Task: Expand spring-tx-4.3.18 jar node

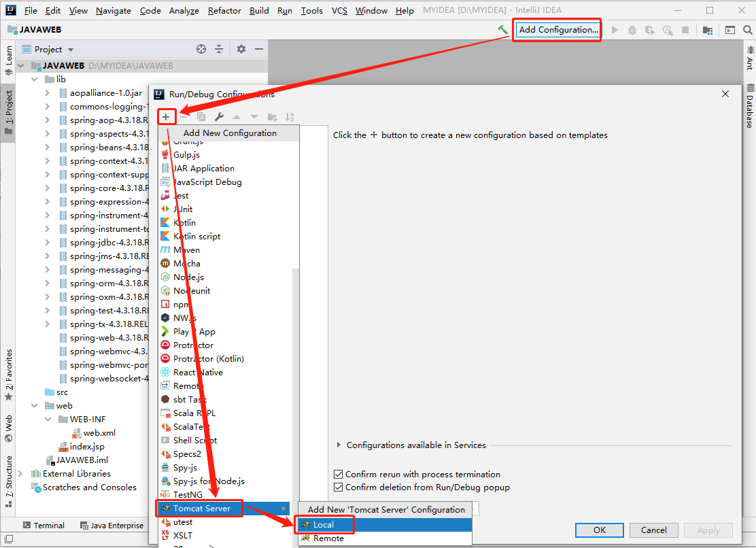Action: 48,324
